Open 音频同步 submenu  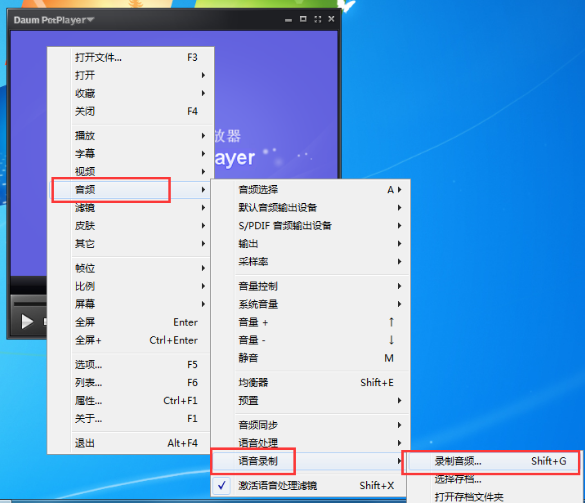(311, 425)
